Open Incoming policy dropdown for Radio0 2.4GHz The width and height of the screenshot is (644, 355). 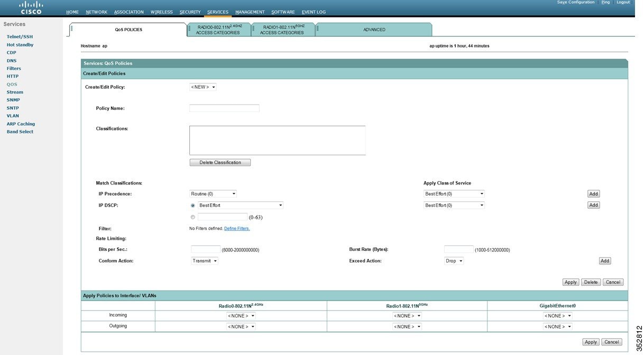[x=241, y=316]
